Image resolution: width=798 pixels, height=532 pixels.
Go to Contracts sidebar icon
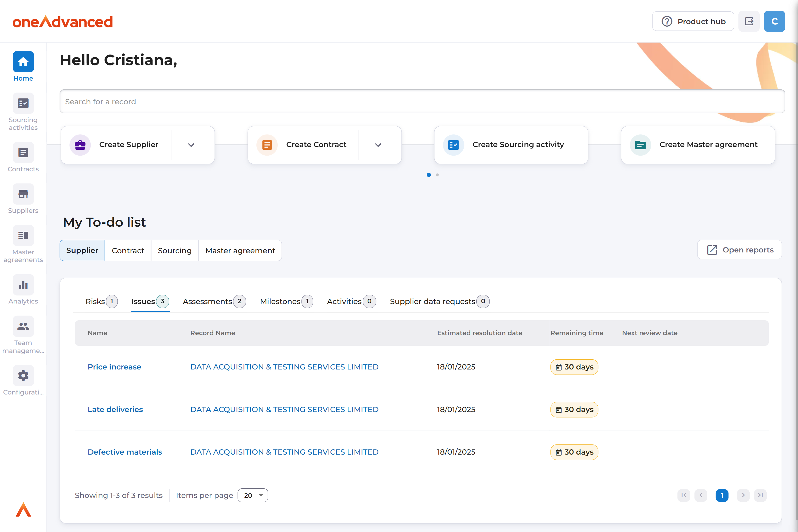23,152
